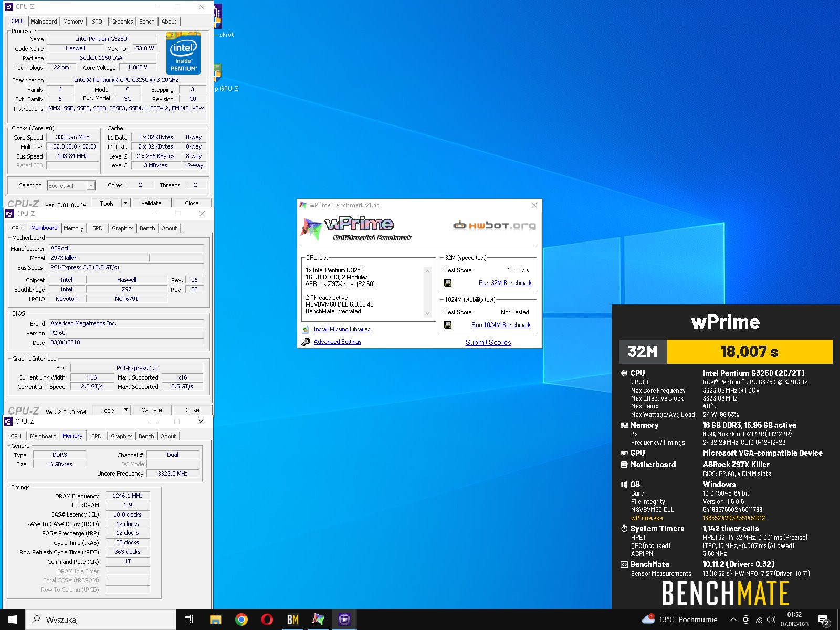This screenshot has height=630, width=840.
Task: Click the Intel Pentium G3250 name field
Action: click(101, 39)
